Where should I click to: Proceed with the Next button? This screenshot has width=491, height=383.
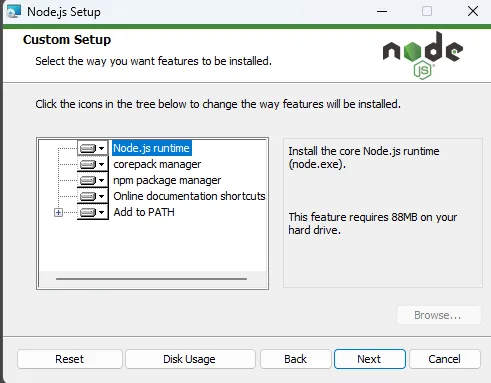coord(370,359)
